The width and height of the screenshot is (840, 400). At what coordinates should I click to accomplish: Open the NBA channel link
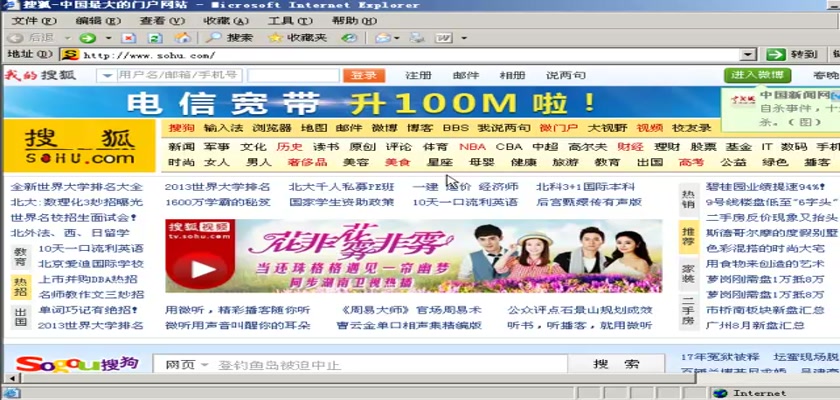coord(472,147)
